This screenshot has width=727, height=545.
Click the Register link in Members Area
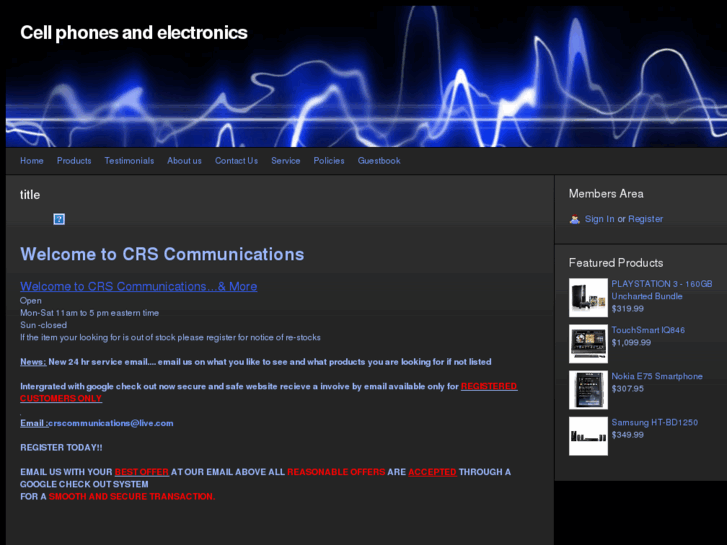pyautogui.click(x=645, y=219)
